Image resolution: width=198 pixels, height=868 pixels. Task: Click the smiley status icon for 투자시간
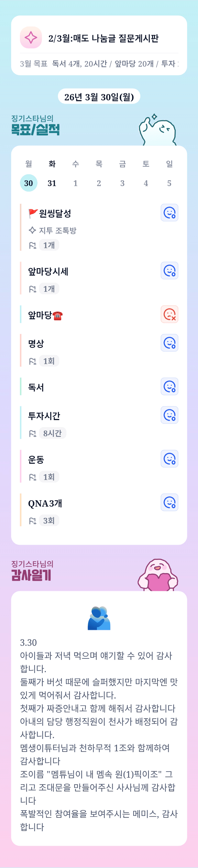tap(169, 415)
